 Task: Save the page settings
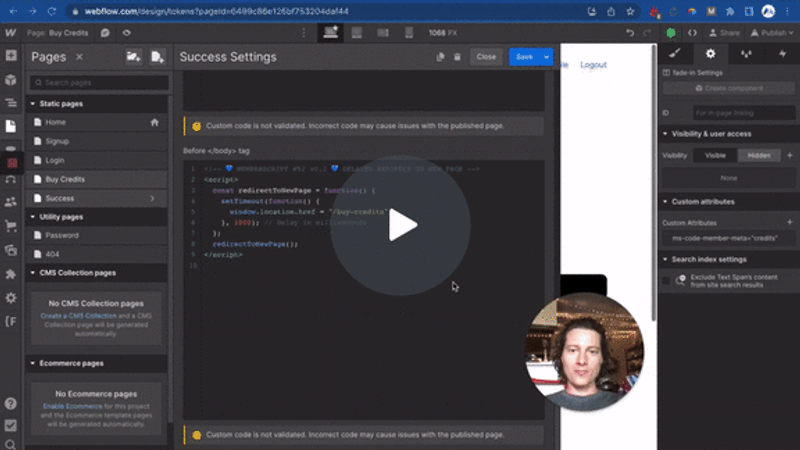pos(524,57)
